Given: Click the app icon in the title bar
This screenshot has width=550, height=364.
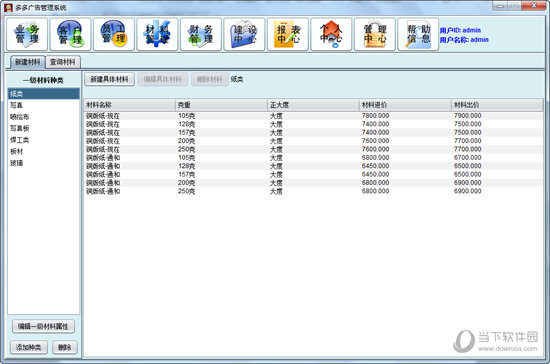Looking at the screenshot, I should tap(8, 7).
